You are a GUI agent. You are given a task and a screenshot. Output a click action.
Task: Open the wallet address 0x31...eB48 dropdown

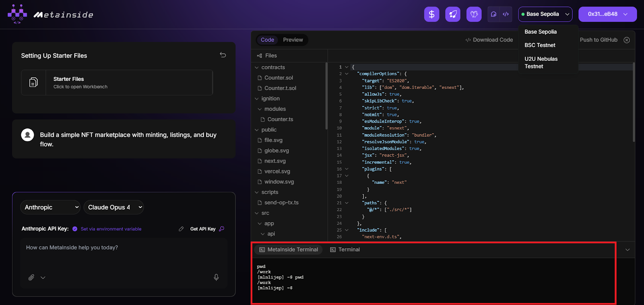pos(607,14)
